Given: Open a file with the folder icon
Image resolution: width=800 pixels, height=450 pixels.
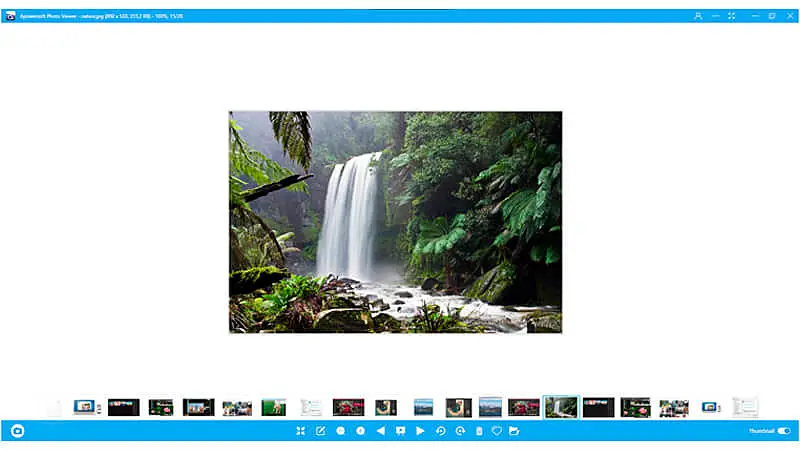Looking at the screenshot, I should coord(514,431).
